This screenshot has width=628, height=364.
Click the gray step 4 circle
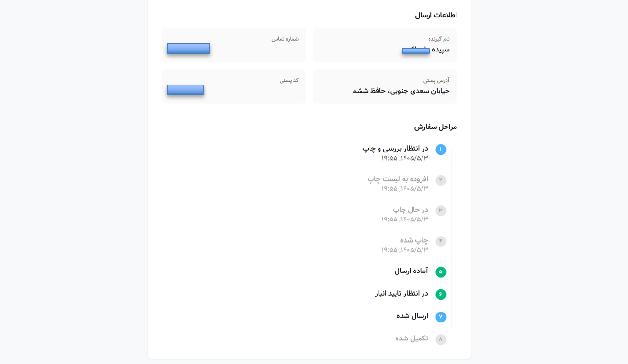tap(440, 242)
